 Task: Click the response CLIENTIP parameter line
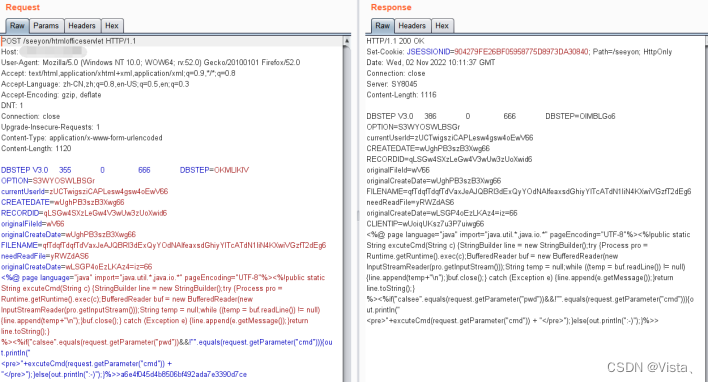(425, 224)
